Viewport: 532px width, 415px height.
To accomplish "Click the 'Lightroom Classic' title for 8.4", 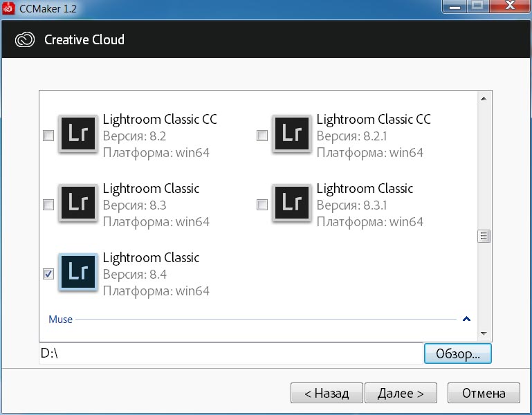I will coord(151,258).
